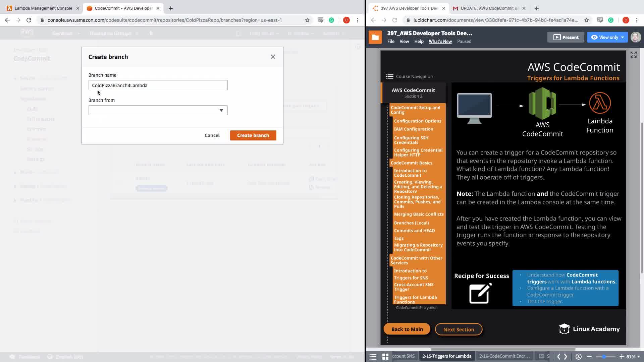The width and height of the screenshot is (644, 362).
Task: Go to next page arrow
Action: pos(566,356)
